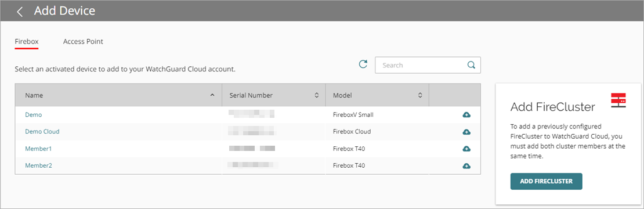Go back using the arrow beside Add Device
The image size is (644, 209).
tap(19, 12)
